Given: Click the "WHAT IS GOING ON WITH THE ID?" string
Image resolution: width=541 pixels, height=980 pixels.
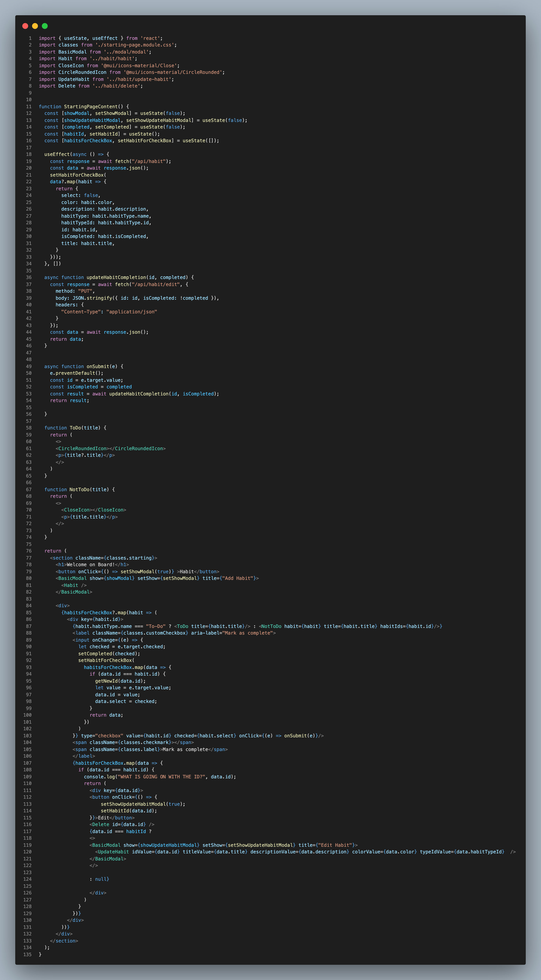Looking at the screenshot, I should (x=161, y=777).
